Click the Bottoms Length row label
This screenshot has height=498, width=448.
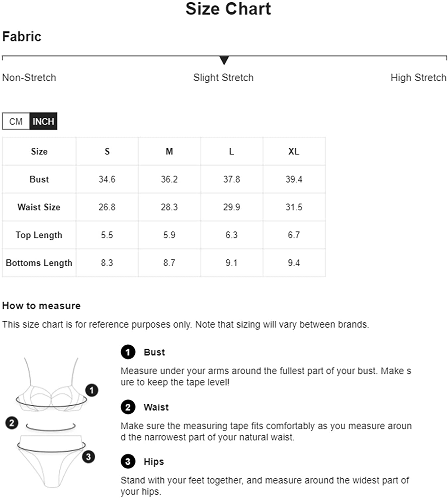39,263
